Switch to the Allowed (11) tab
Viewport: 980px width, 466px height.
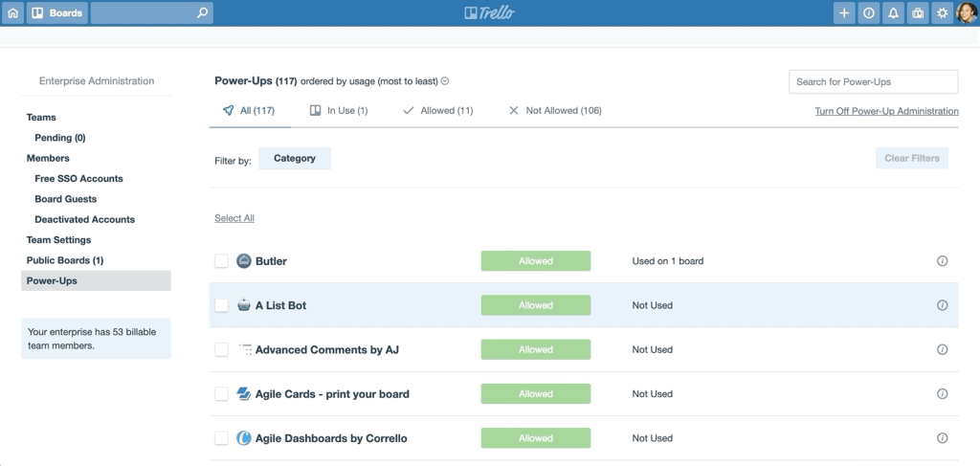(438, 111)
